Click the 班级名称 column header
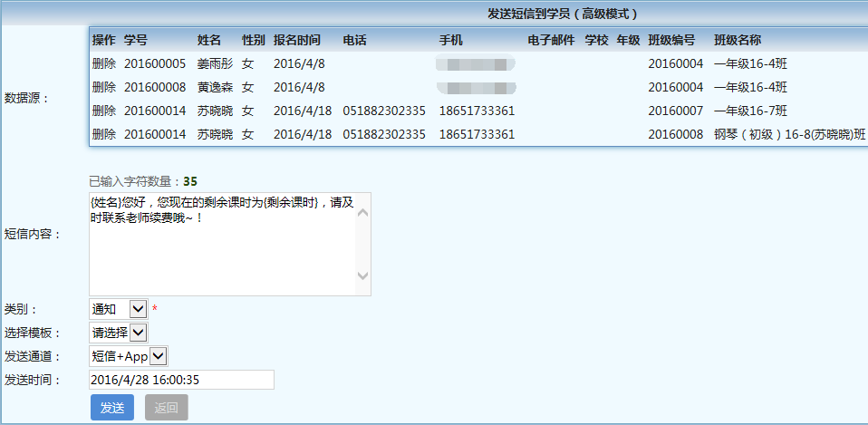Viewport: 868px width, 425px height. pyautogui.click(x=737, y=40)
